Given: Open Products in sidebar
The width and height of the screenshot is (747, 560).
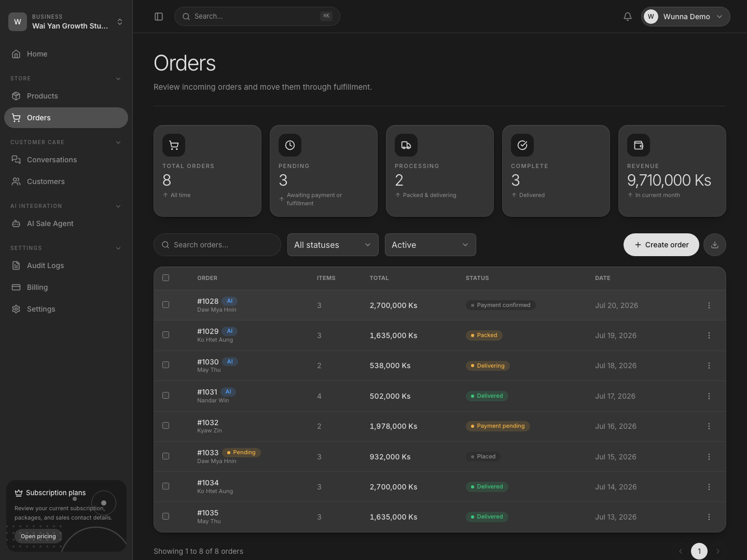Looking at the screenshot, I should click(x=66, y=96).
